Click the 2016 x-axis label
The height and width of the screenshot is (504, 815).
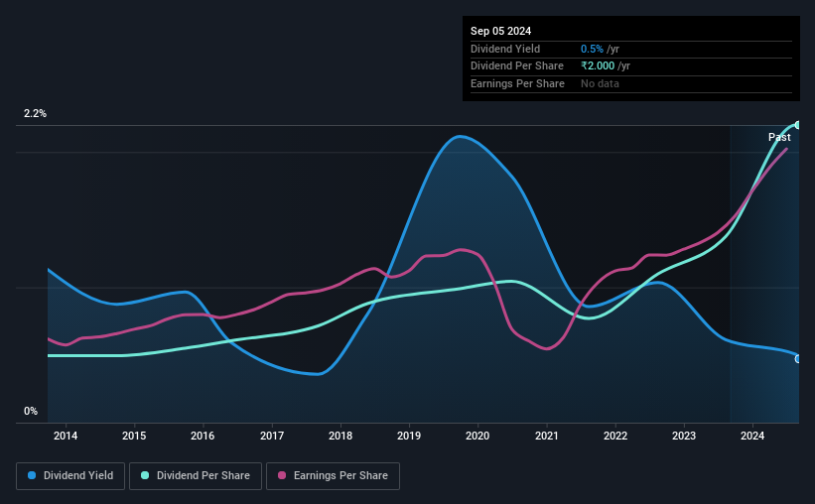[x=203, y=436]
